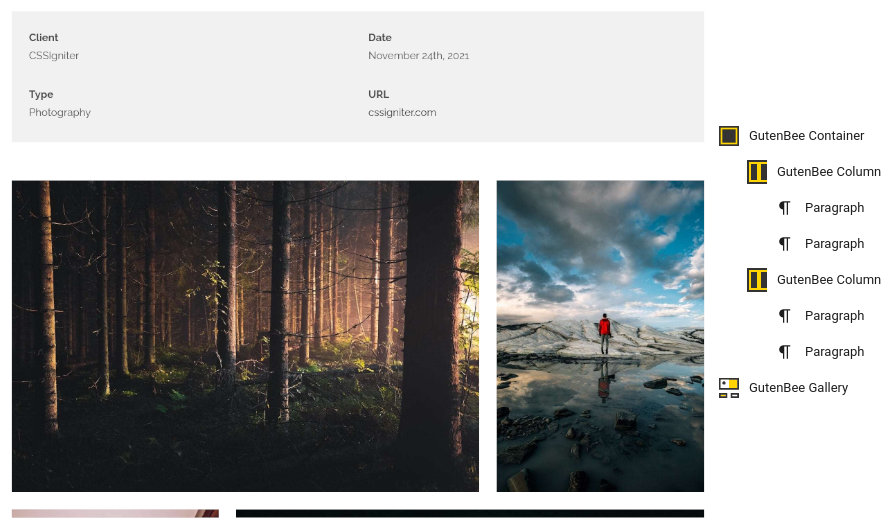Click the GutenBee Gallery block icon
This screenshot has height=520, width=890.
pos(729,388)
